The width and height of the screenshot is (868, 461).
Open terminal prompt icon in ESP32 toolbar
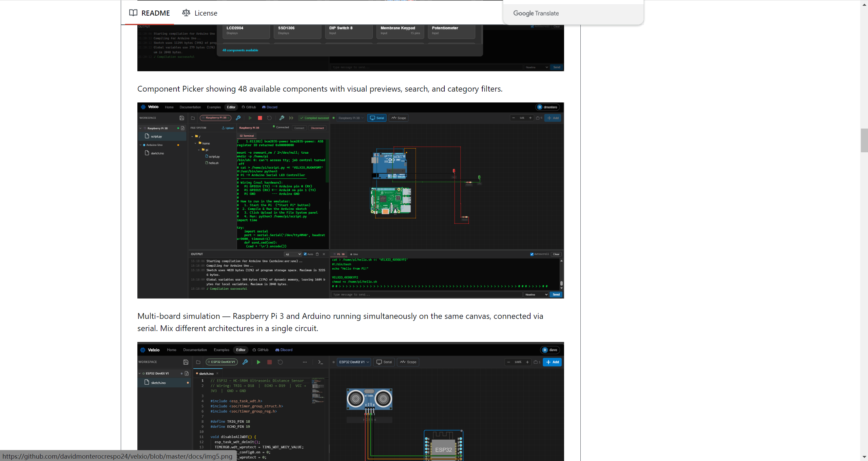[320, 362]
